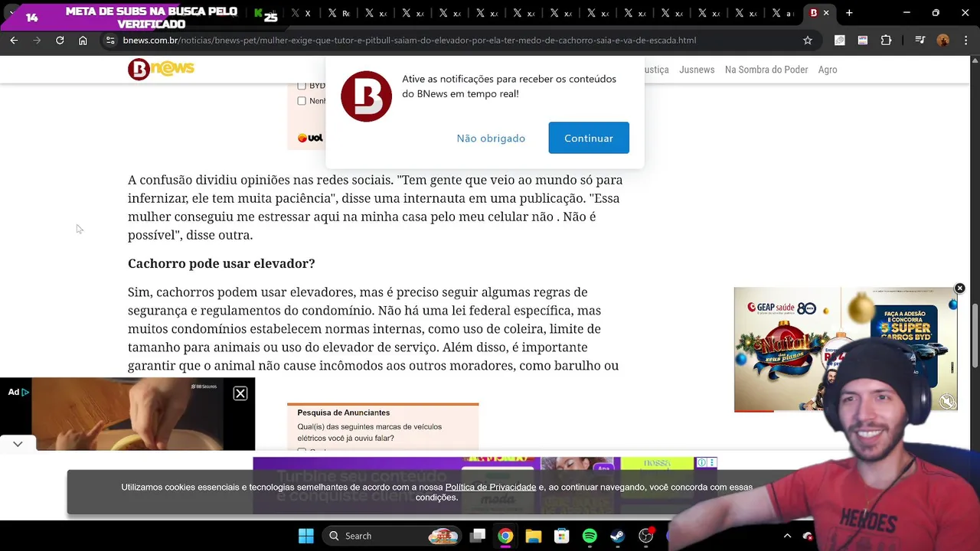Click the Cachorro pode usar elevador? heading
Screen dimensions: 980x551
[x=221, y=263]
